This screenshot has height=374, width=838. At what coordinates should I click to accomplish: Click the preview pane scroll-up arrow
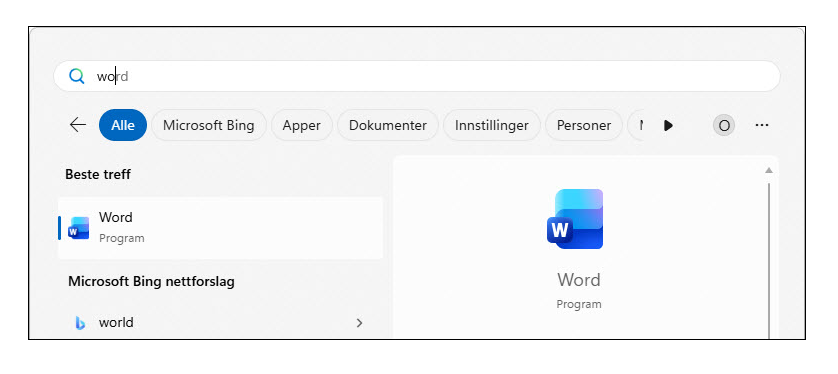[769, 170]
